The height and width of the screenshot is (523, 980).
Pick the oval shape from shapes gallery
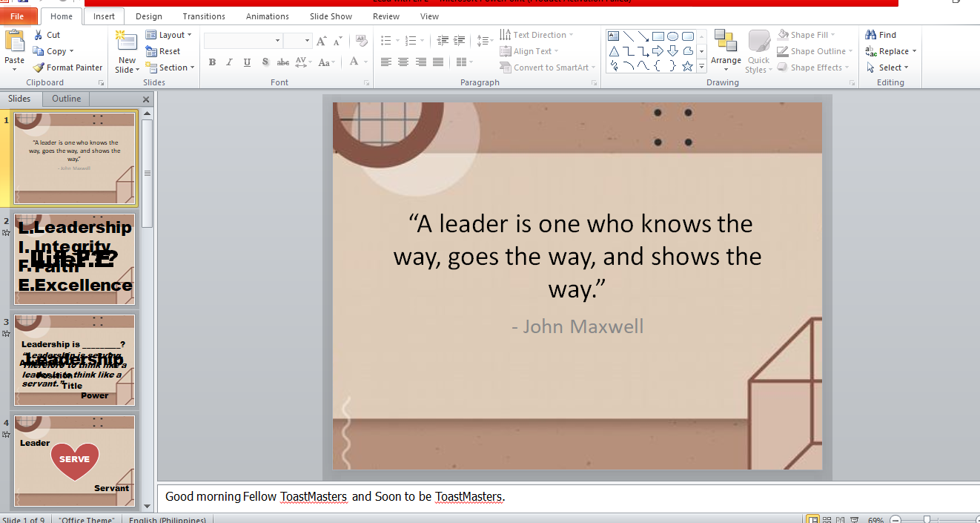pyautogui.click(x=672, y=36)
